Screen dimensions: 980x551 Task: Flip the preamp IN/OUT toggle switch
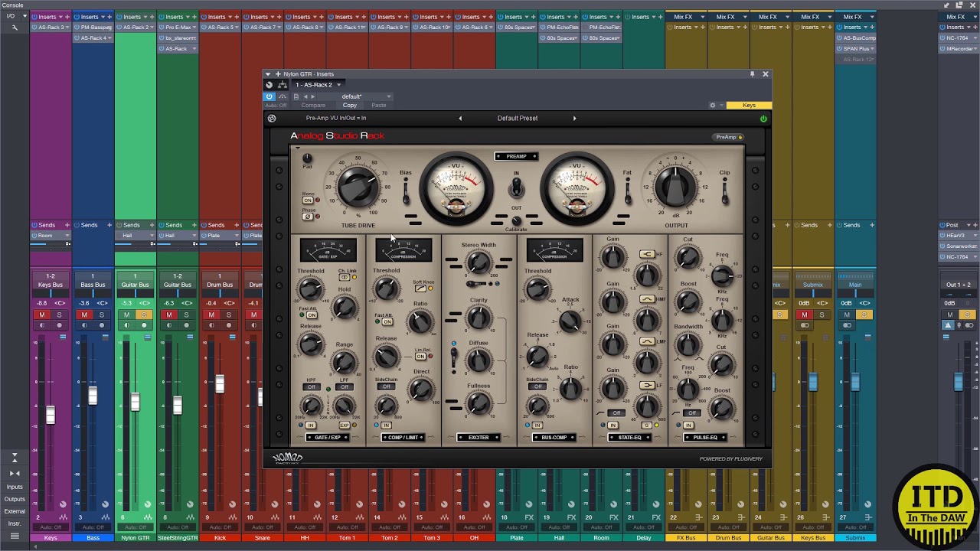[x=516, y=187]
